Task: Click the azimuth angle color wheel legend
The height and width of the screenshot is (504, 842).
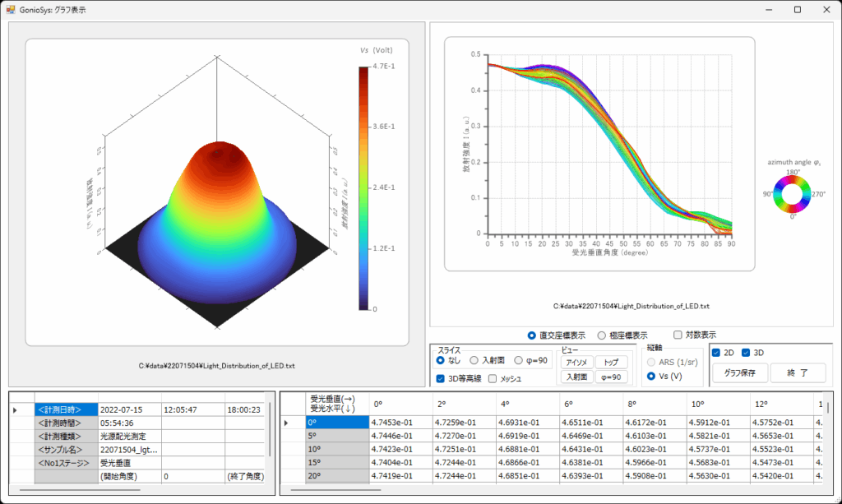Action: (793, 194)
